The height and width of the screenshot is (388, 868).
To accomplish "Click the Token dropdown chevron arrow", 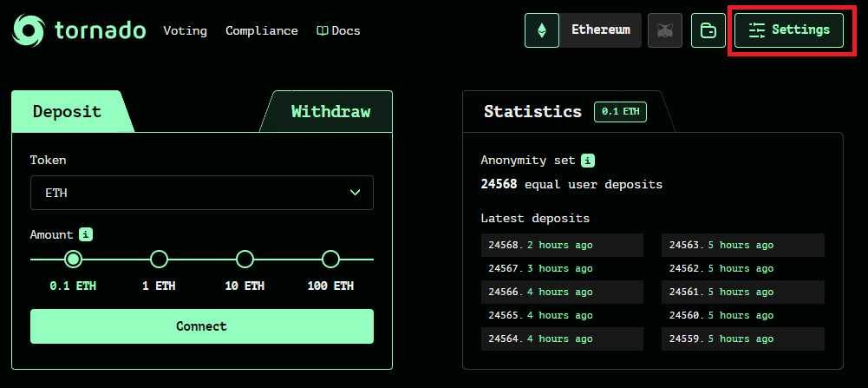I will point(354,193).
